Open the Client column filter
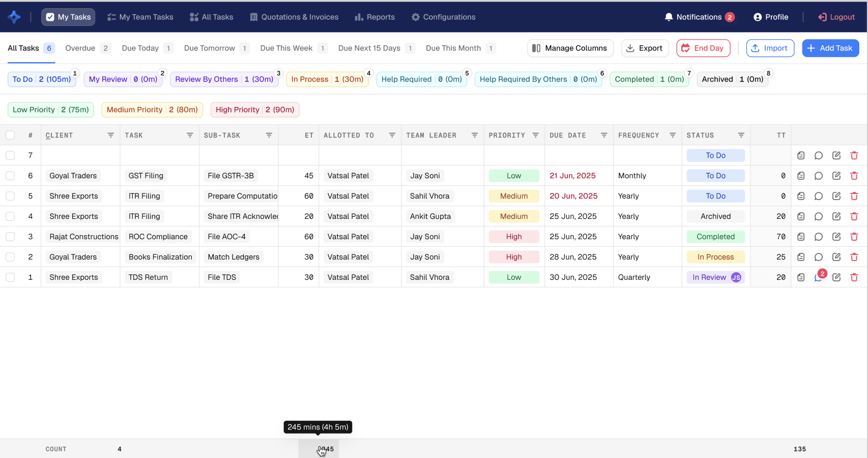Viewport: 868px width, 458px height. tap(110, 135)
